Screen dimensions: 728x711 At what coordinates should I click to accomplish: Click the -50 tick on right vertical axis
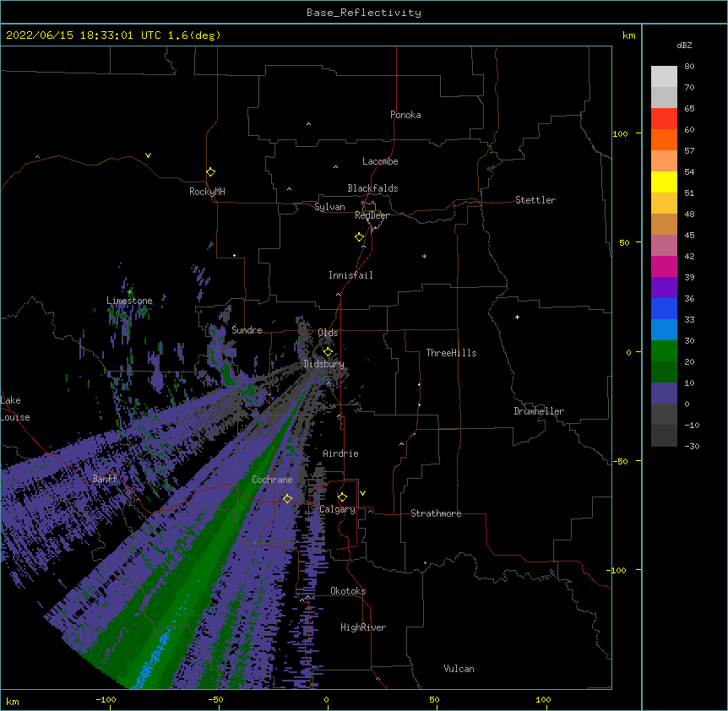click(x=620, y=461)
